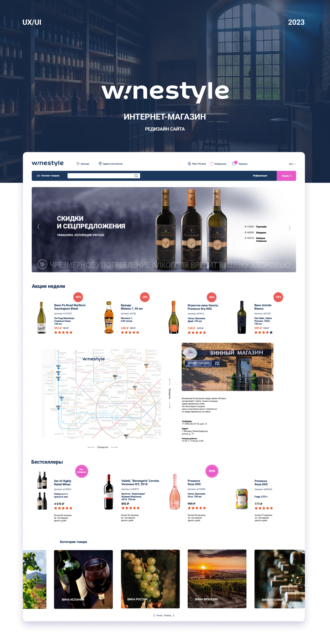Viewport: 330px width, 644px height.
Task: Open Игристое вино Gancia Prosecco Dry DOC
Action: 203,307
